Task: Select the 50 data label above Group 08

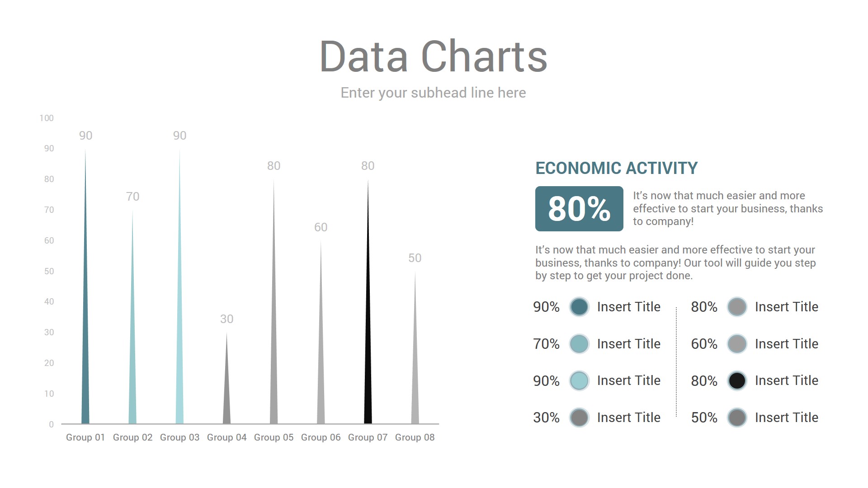Action: click(x=415, y=258)
